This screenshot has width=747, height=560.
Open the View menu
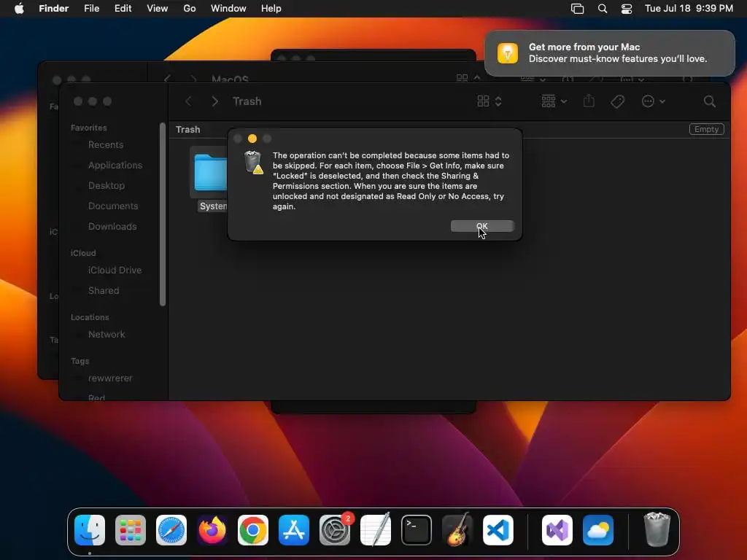click(158, 8)
